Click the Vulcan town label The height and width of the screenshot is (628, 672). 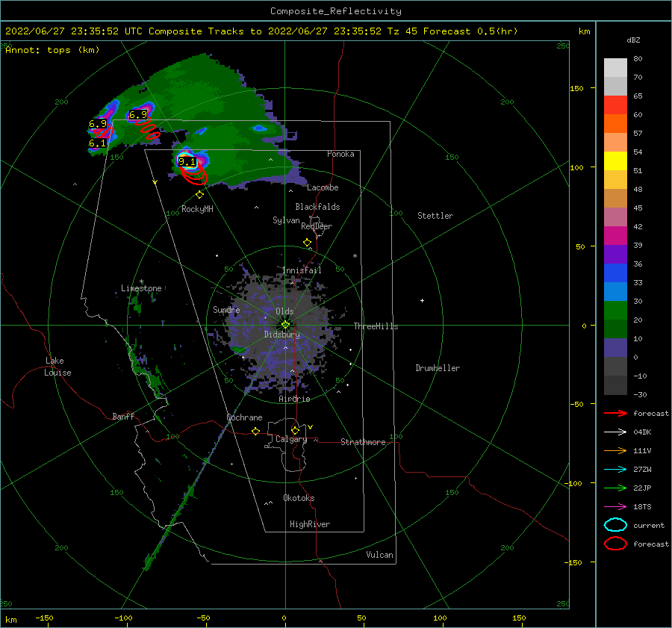tap(379, 555)
